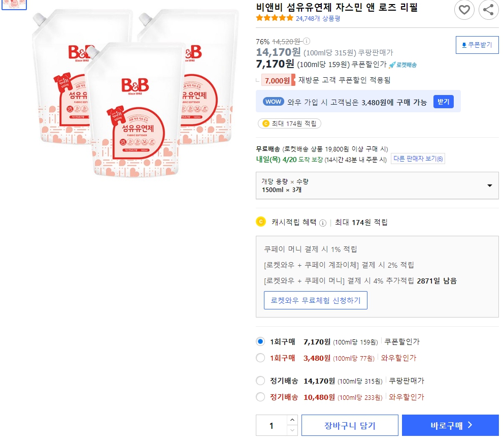Select the 정기배송 14,170원 option
Viewport: 504px width, 441px height.
click(260, 380)
